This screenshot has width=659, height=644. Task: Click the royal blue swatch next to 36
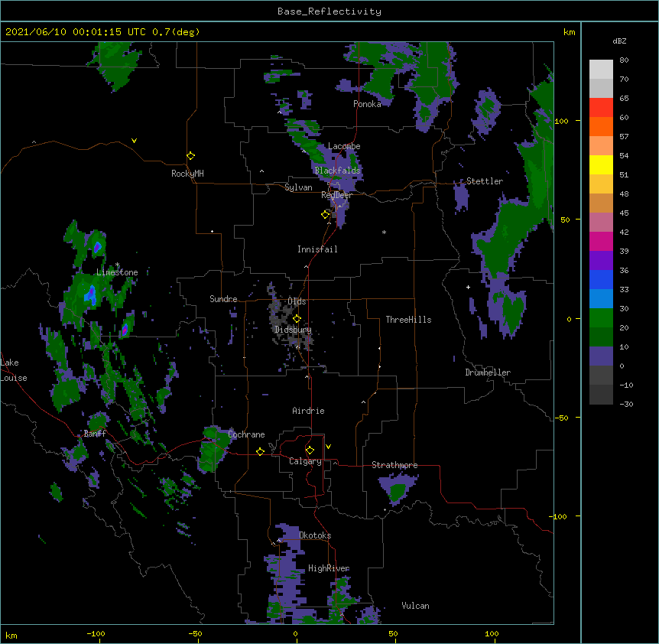tap(601, 279)
